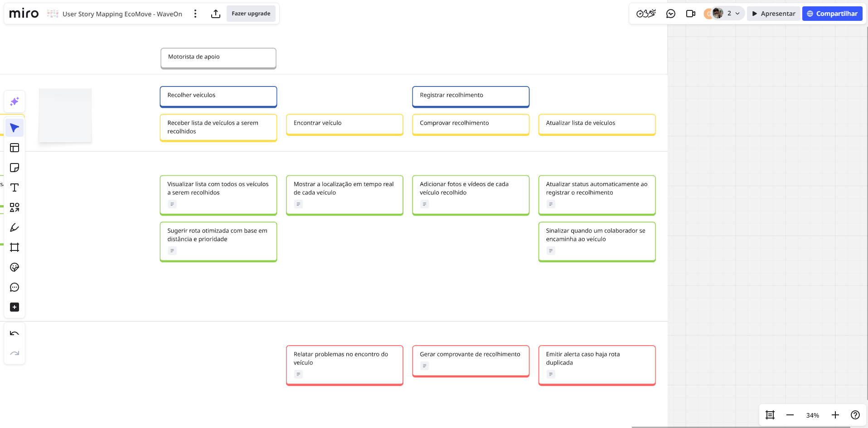Select the Sticky note tool
868x428 pixels.
(15, 168)
